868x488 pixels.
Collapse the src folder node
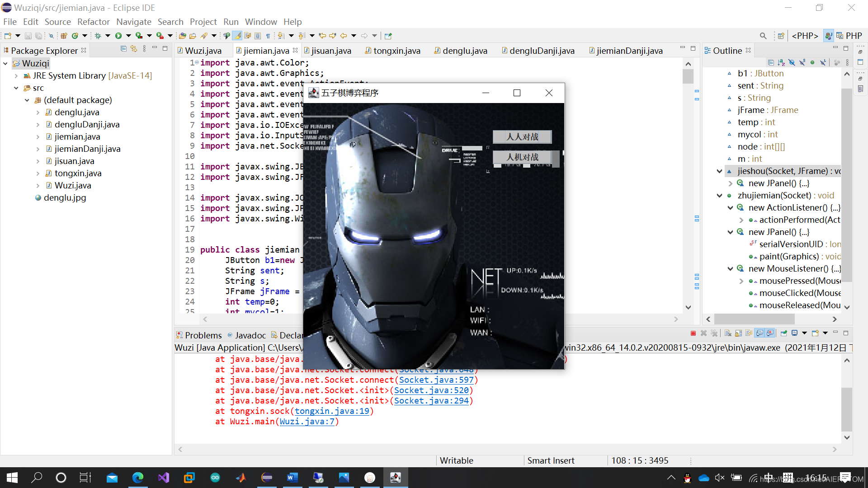click(16, 88)
